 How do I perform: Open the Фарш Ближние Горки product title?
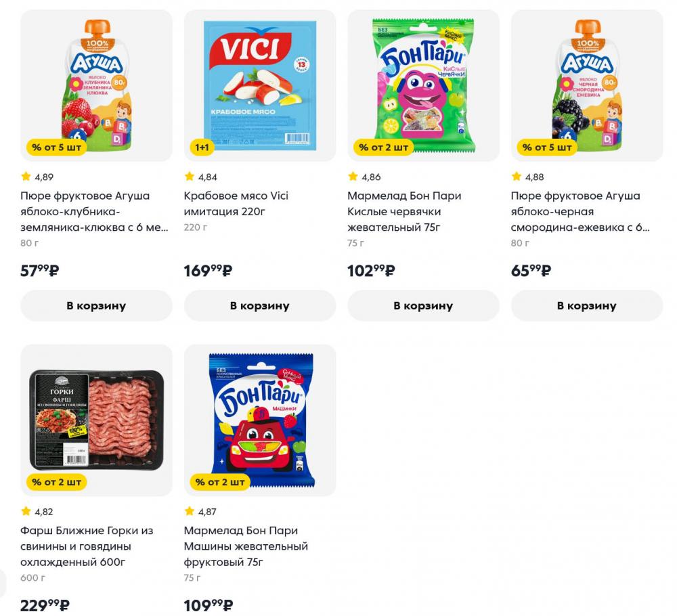click(87, 546)
